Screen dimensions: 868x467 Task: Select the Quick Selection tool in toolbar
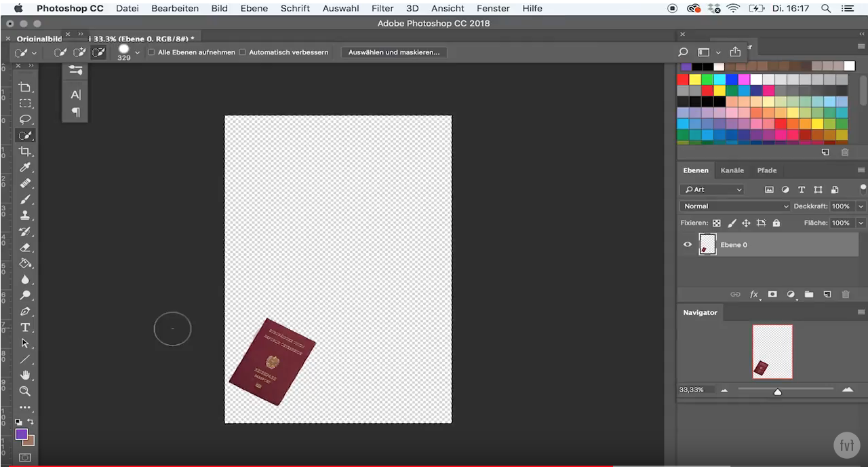25,136
